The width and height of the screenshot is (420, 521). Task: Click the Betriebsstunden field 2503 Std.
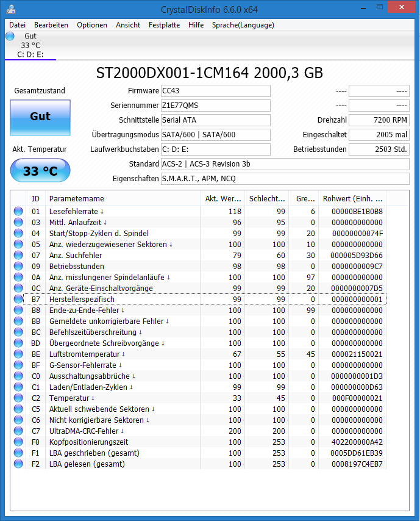point(379,149)
